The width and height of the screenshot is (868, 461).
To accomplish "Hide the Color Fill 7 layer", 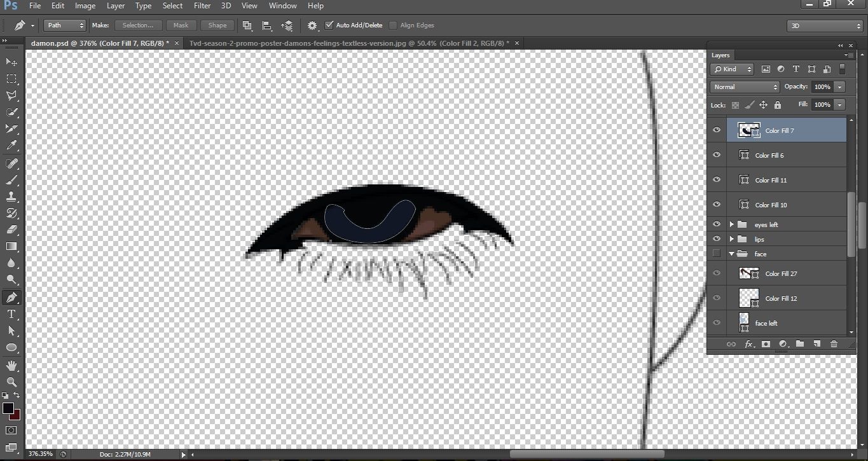I will [717, 130].
